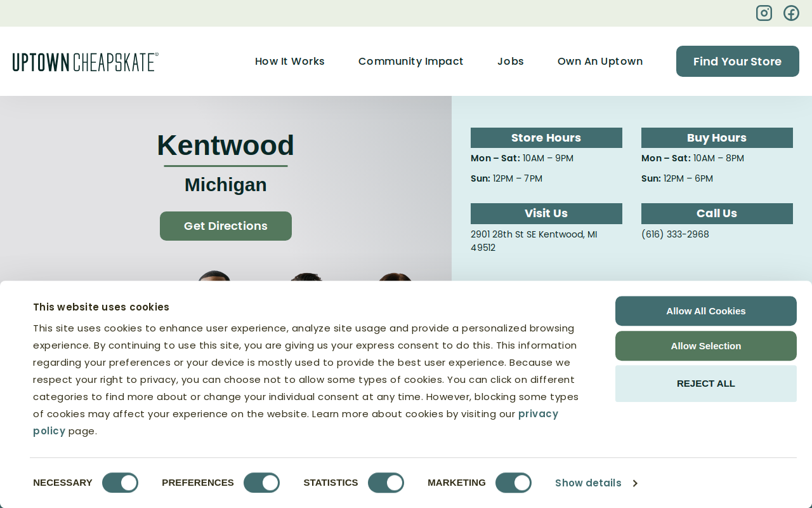Click Store Hours Sun 12PM – 7PM
The image size is (812, 508).
(506, 178)
